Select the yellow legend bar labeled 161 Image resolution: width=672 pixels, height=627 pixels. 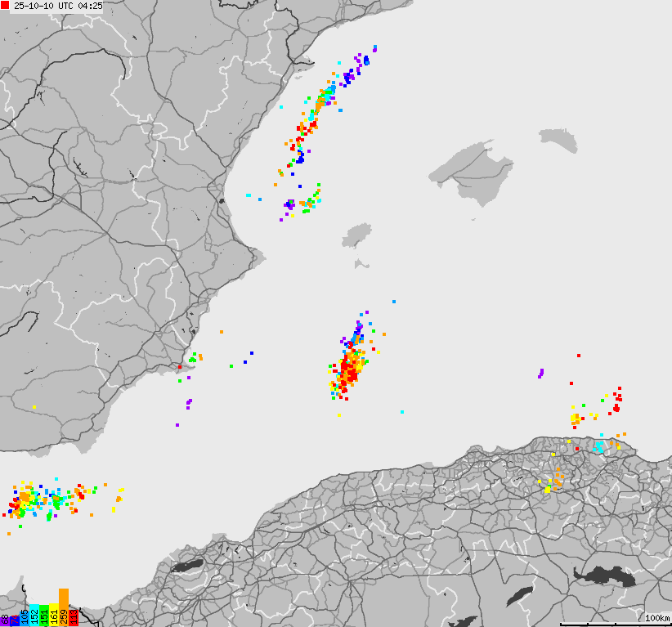point(53,613)
